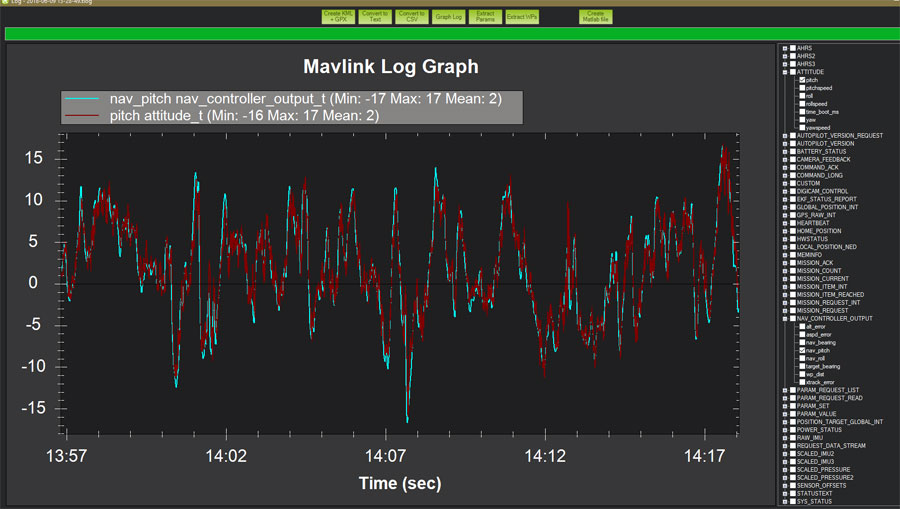The height and width of the screenshot is (509, 900).
Task: Select the COMMAND_ACK tree item
Action: point(817,168)
